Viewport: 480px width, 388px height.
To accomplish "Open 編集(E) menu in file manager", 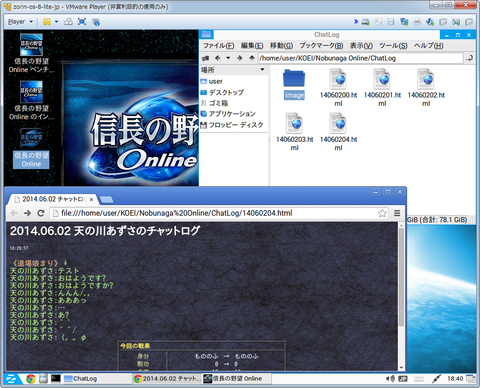I will [252, 46].
